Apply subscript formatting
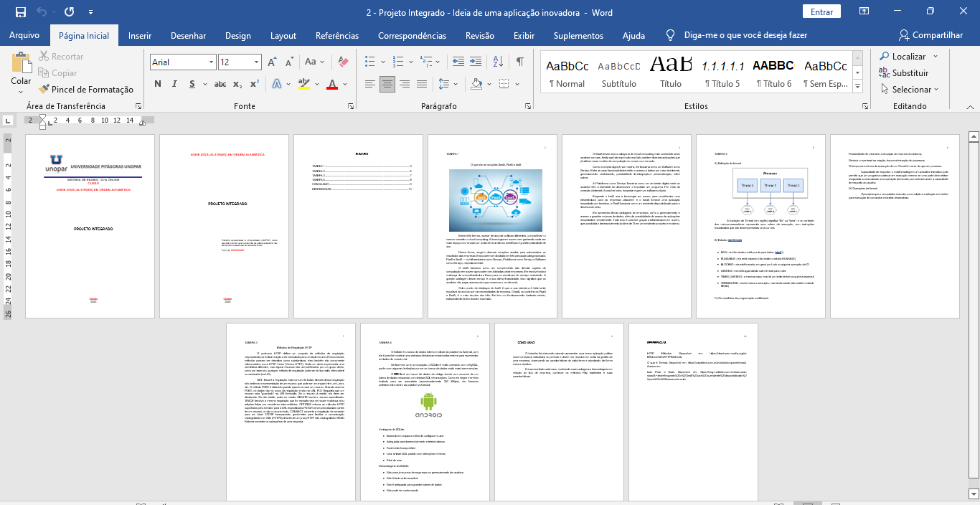 coord(237,84)
